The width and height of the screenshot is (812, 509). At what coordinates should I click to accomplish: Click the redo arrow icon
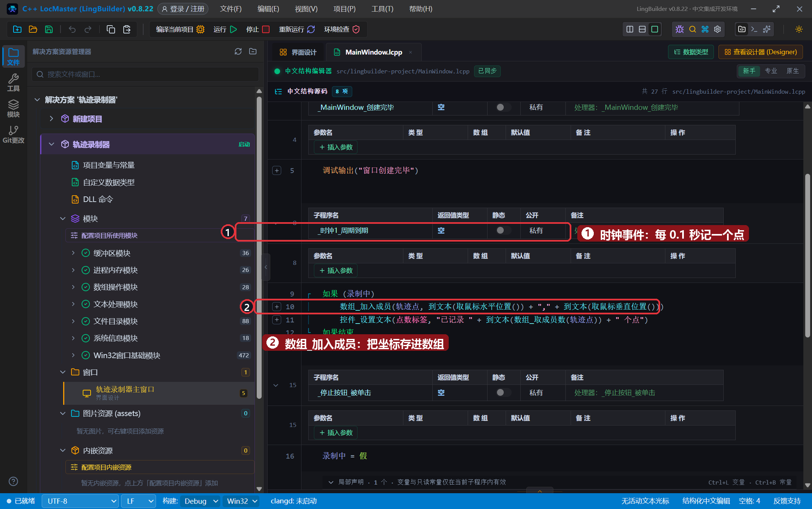(x=88, y=29)
